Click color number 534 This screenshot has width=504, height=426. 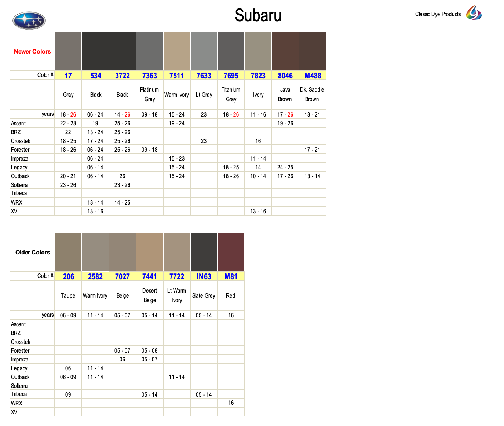pos(95,76)
